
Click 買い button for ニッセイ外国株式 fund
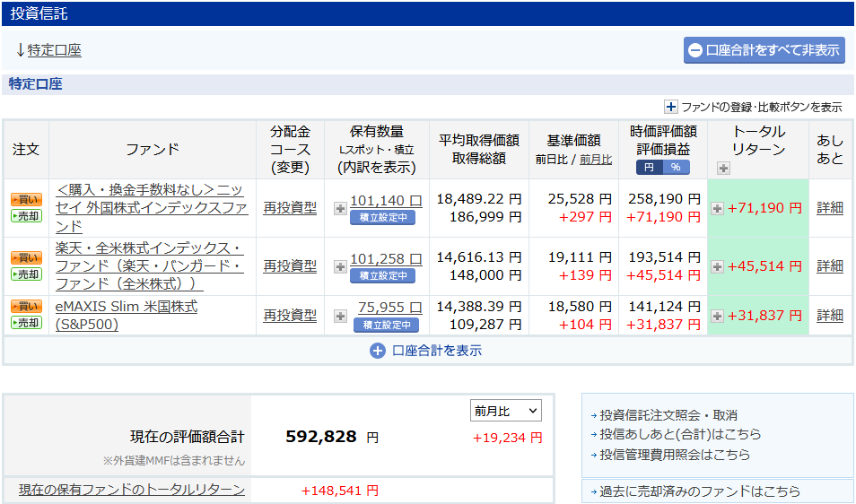click(26, 200)
